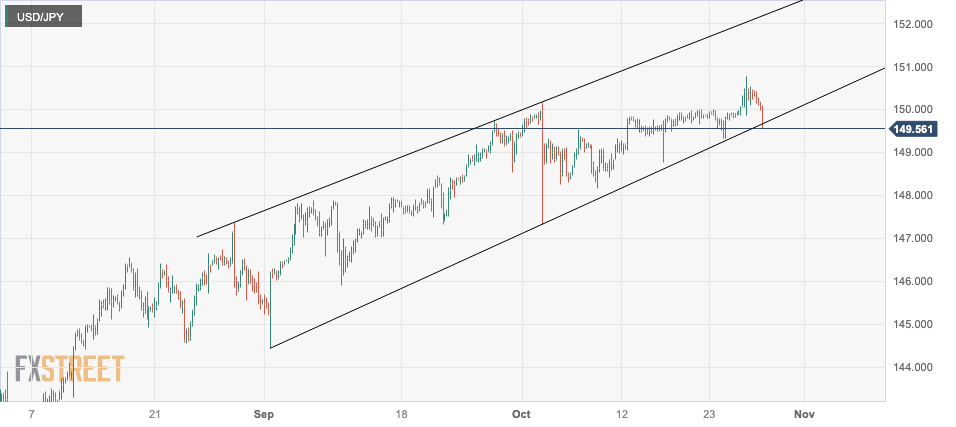Image resolution: width=956 pixels, height=427 pixels.
Task: Select the 23 date axis label
Action: (709, 414)
